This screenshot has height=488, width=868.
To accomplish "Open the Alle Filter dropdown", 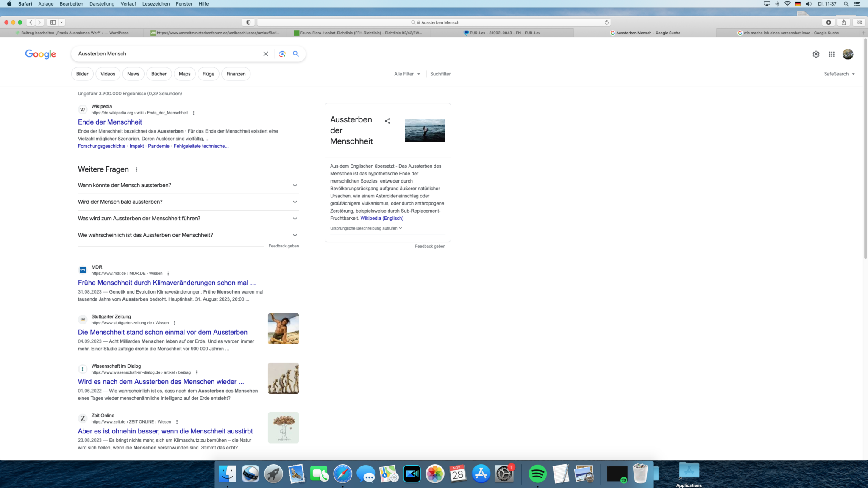I will 407,74.
